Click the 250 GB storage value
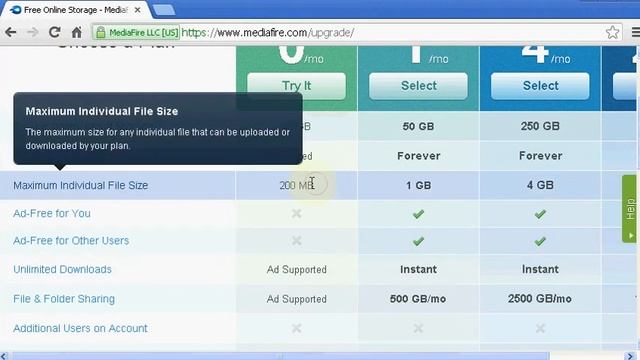 [540, 126]
